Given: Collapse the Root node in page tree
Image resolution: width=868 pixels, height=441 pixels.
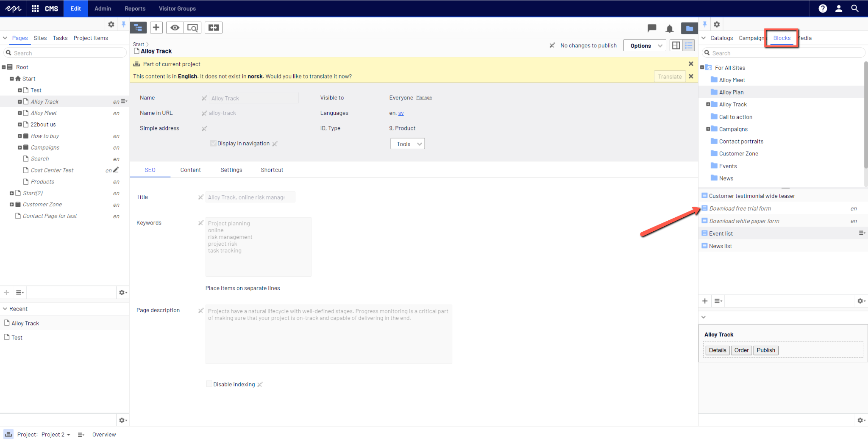Looking at the screenshot, I should pos(4,67).
